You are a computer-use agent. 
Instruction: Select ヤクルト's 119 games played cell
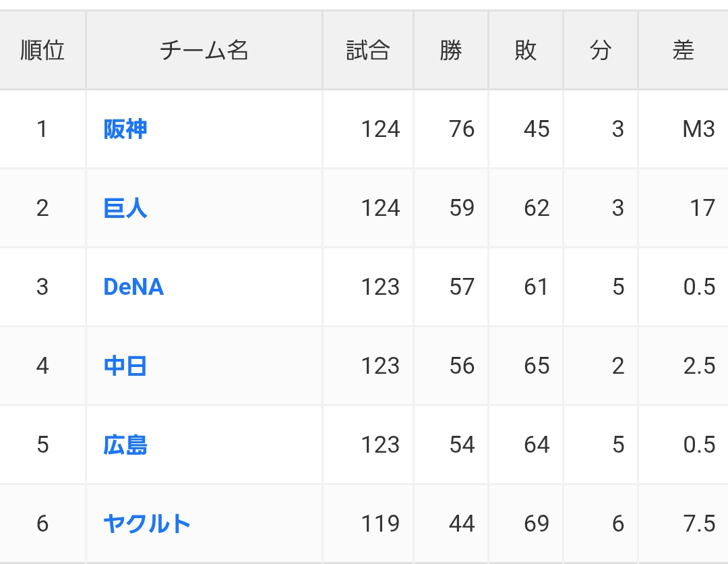380,524
